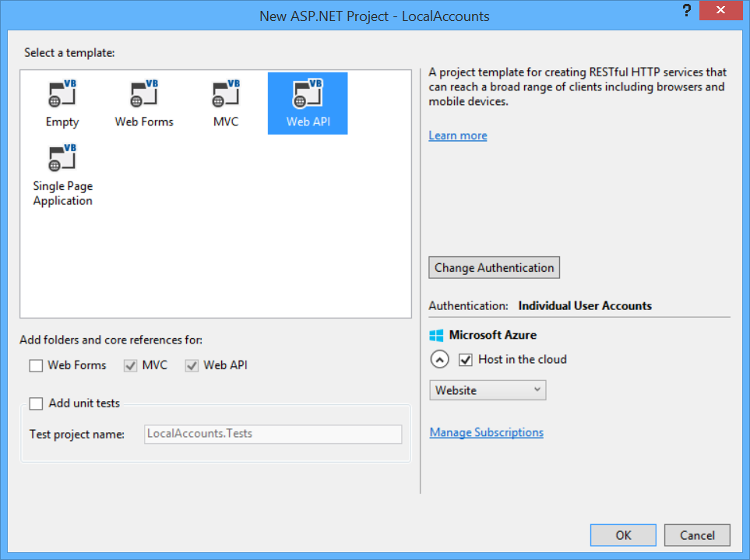
Task: Select the Empty project template icon
Action: 62,93
